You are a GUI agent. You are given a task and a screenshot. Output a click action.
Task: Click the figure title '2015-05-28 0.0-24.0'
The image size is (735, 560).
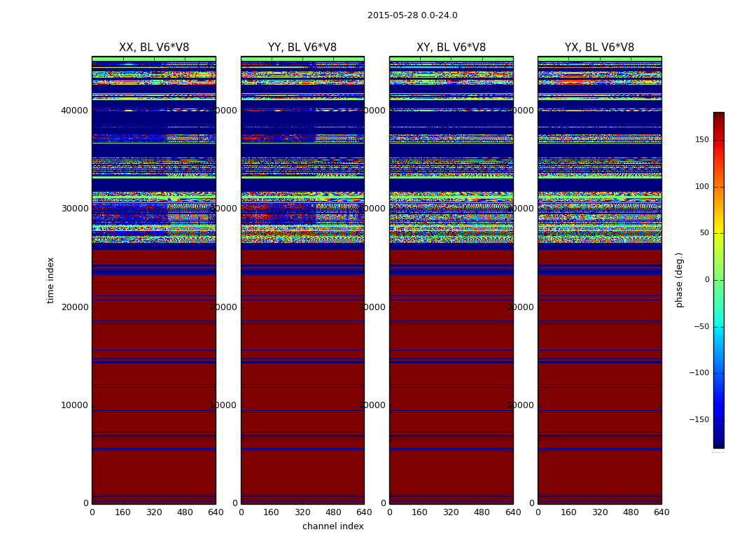coord(412,15)
